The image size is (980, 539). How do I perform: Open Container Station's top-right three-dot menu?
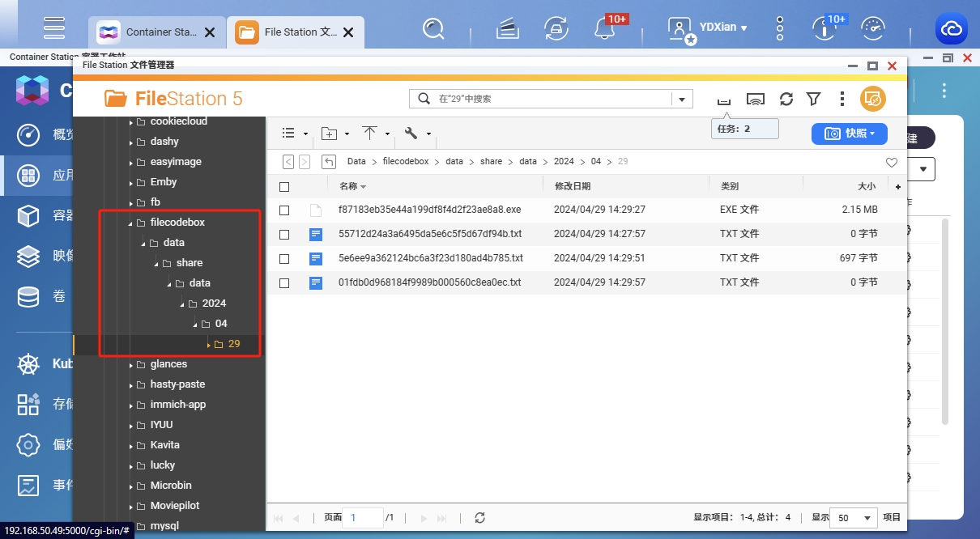click(x=944, y=91)
